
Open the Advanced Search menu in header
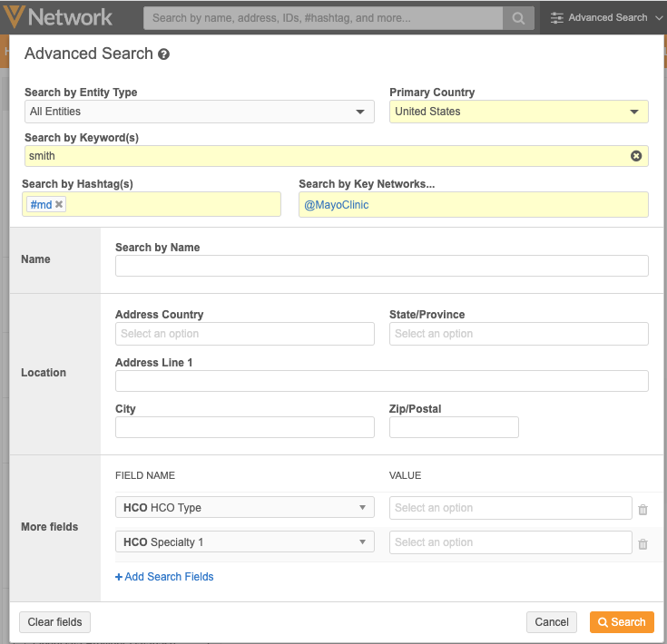599,17
